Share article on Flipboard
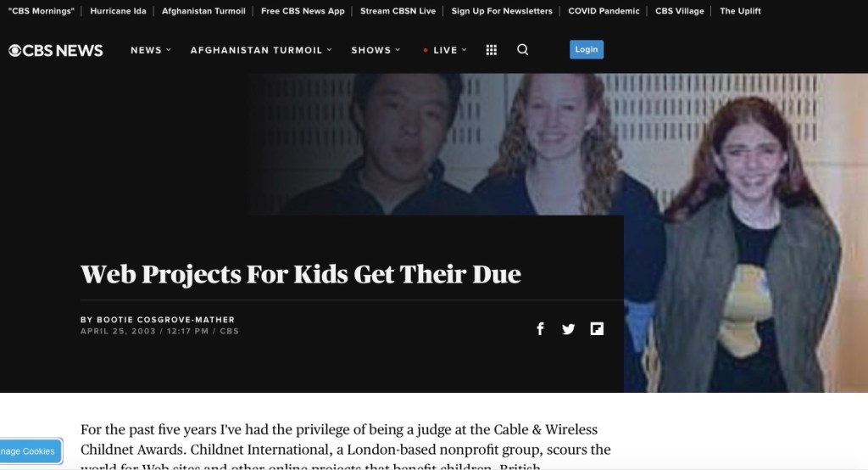Viewport: 868px width, 470px height. pos(597,328)
